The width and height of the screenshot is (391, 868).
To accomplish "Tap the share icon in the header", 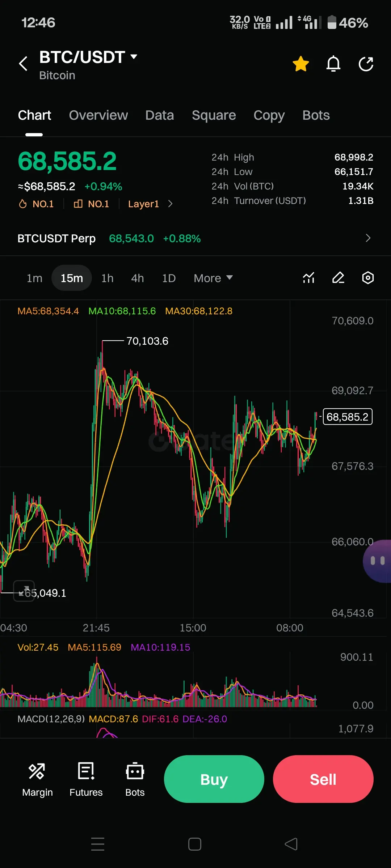I will (366, 64).
